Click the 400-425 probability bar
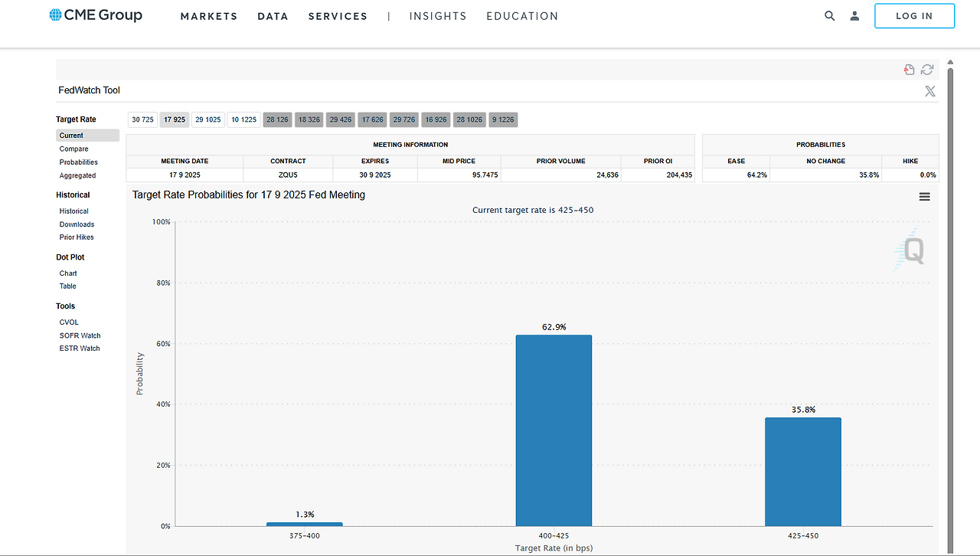The height and width of the screenshot is (556, 980). (554, 430)
